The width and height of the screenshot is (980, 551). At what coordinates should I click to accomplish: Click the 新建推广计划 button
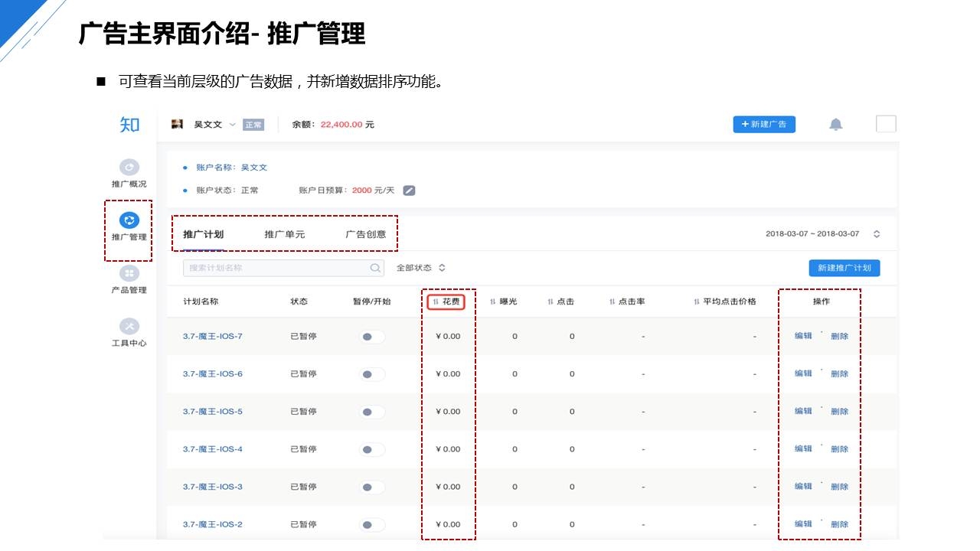pyautogui.click(x=844, y=269)
